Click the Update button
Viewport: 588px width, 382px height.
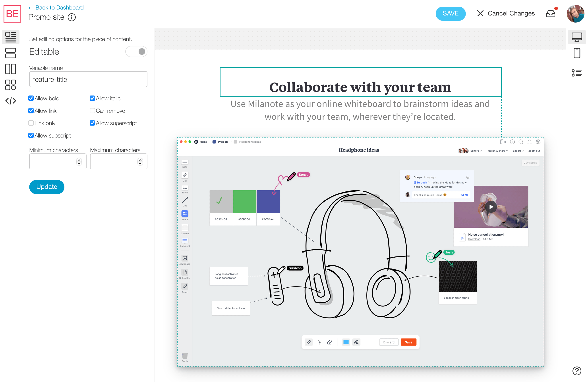tap(47, 187)
